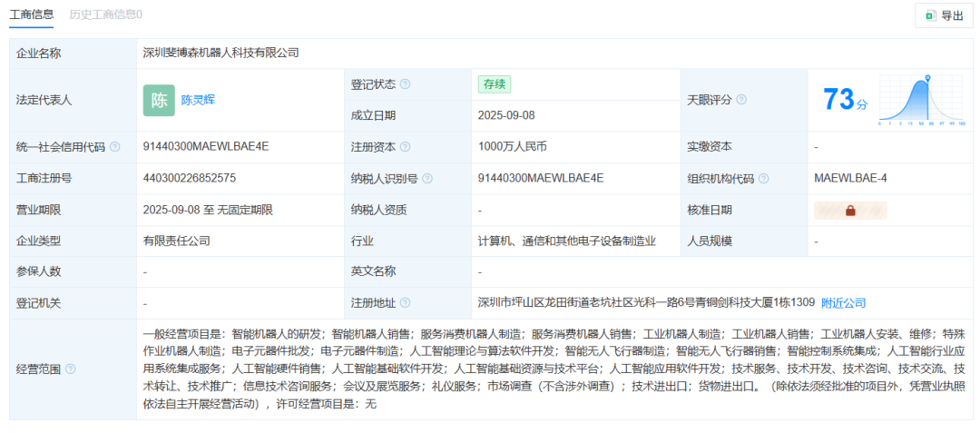The height and width of the screenshot is (433, 980).
Task: Click the 参保人数 label
Action: (x=39, y=271)
